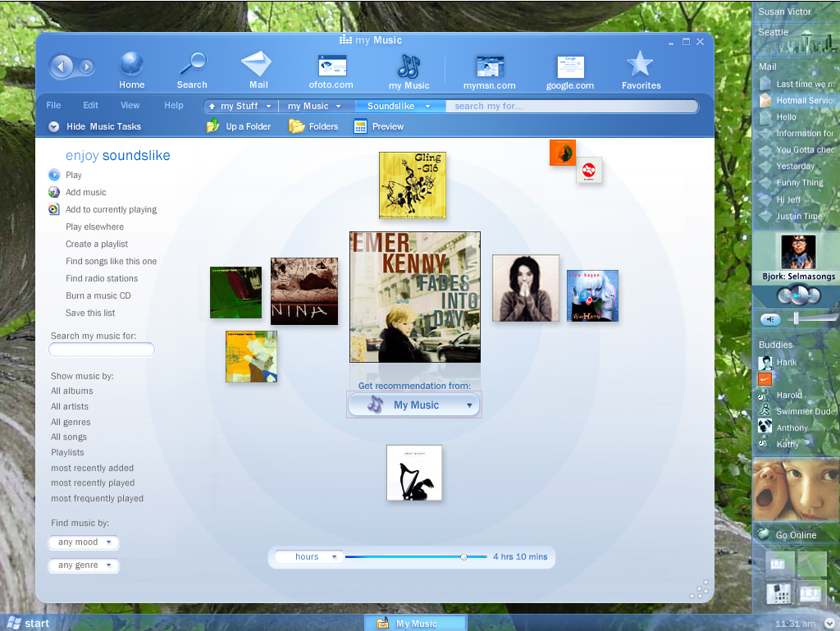
Task: Click the Play task icon
Action: [x=54, y=175]
